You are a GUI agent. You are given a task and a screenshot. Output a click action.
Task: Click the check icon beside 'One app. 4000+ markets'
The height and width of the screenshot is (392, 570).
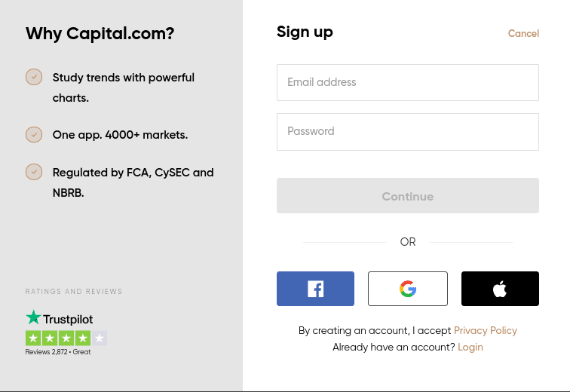[34, 134]
